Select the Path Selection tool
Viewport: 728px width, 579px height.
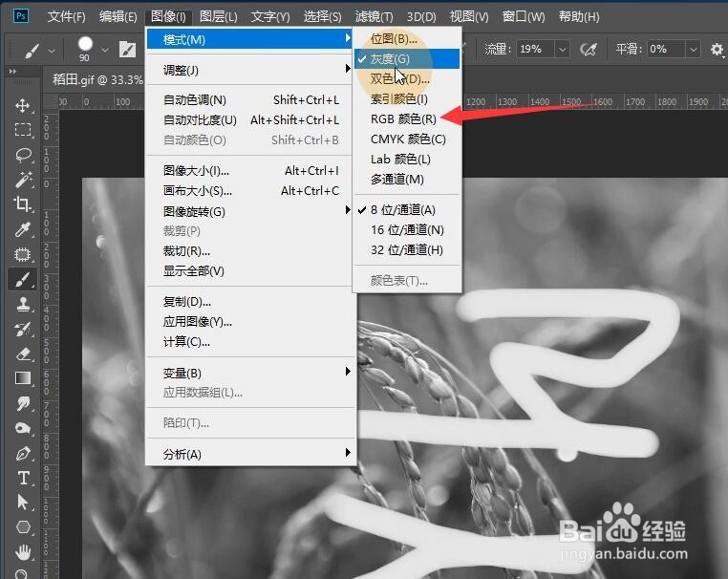tap(22, 503)
